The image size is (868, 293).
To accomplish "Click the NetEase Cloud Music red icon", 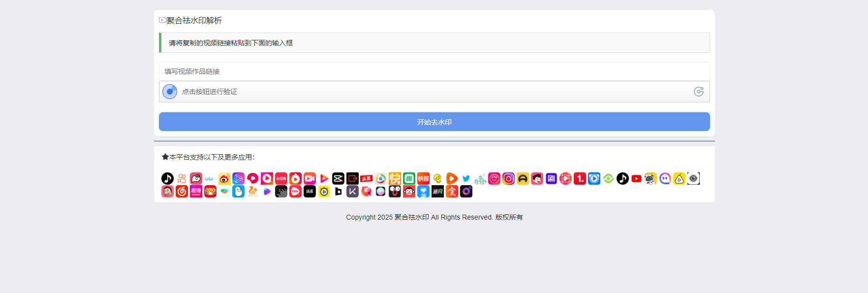I will coord(182,192).
